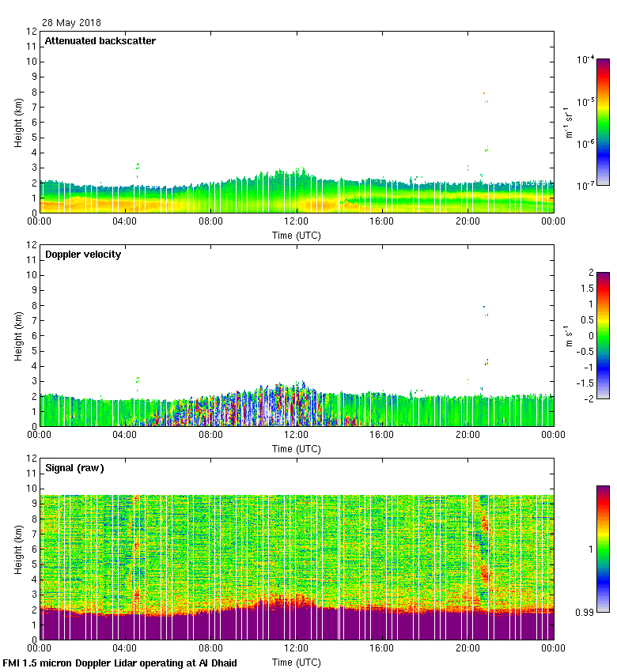Select the "Doppler velocity" panel title

pyautogui.click(x=82, y=255)
